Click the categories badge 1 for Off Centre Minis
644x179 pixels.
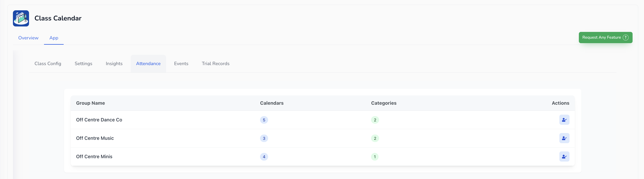[x=374, y=157]
